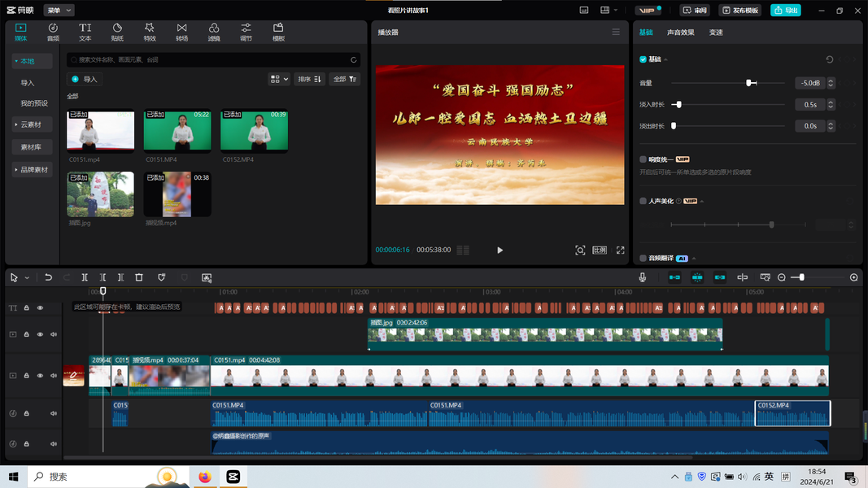Viewport: 868px width, 488px height.
Task: Open the 全部 filter dropdown
Action: (x=344, y=79)
